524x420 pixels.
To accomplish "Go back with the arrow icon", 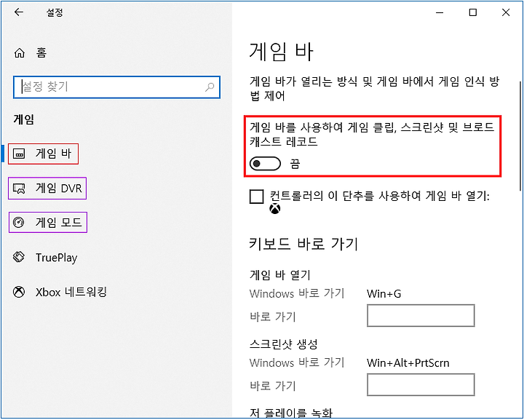I will tap(19, 12).
